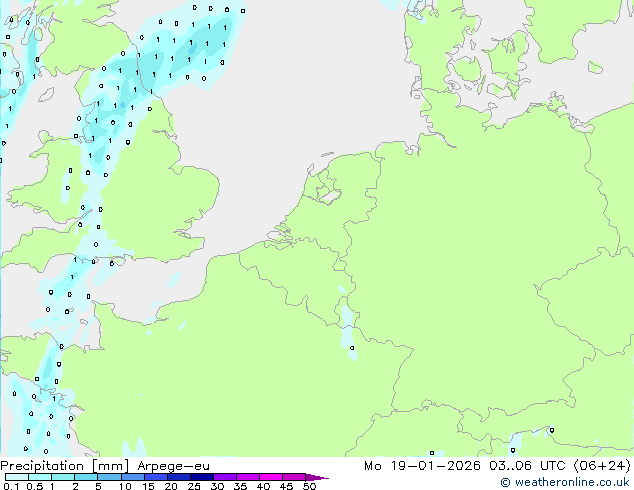This screenshot has height=490, width=634.
Task: Click the '35' legend scale label
Action: click(240, 486)
